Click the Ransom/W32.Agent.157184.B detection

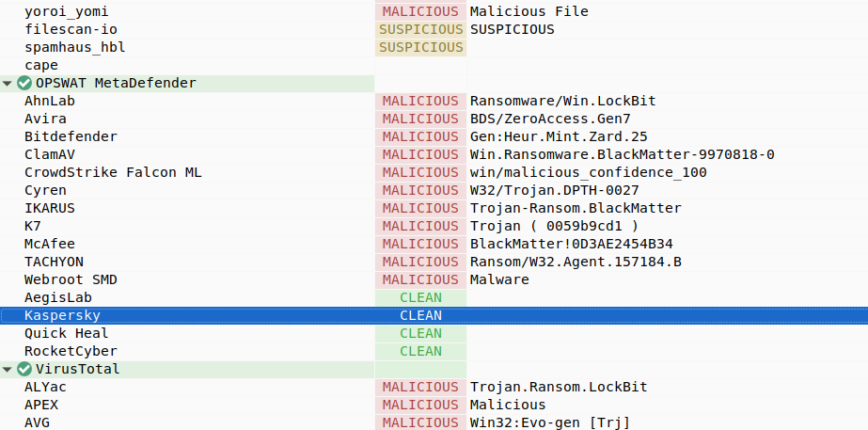(x=576, y=262)
